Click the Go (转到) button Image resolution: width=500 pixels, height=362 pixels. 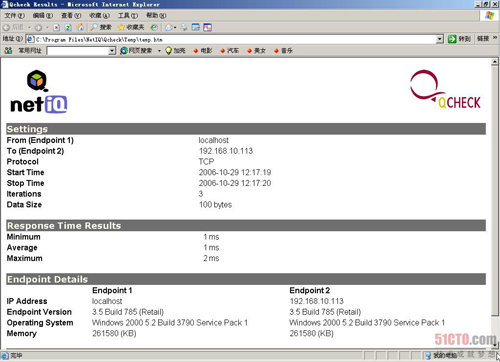459,39
